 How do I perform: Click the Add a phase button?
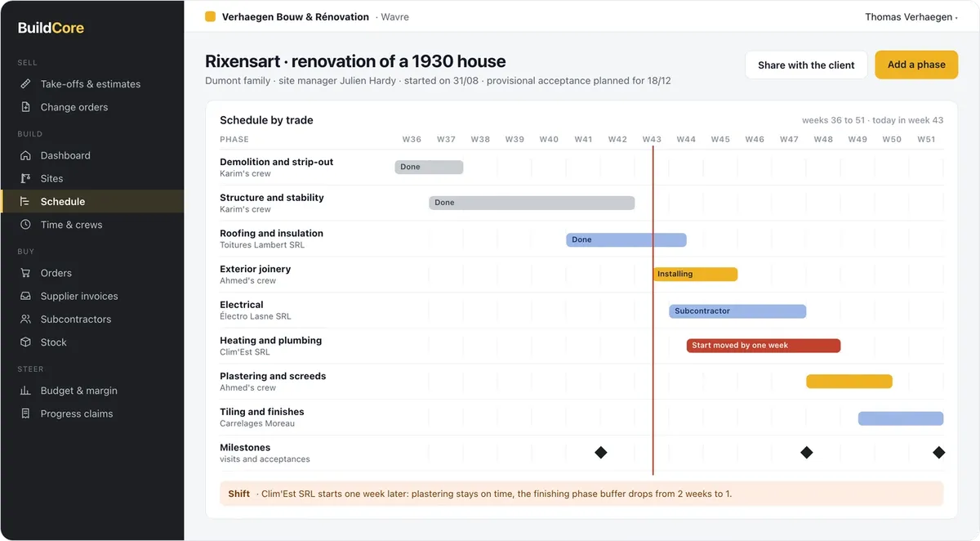[x=916, y=65]
